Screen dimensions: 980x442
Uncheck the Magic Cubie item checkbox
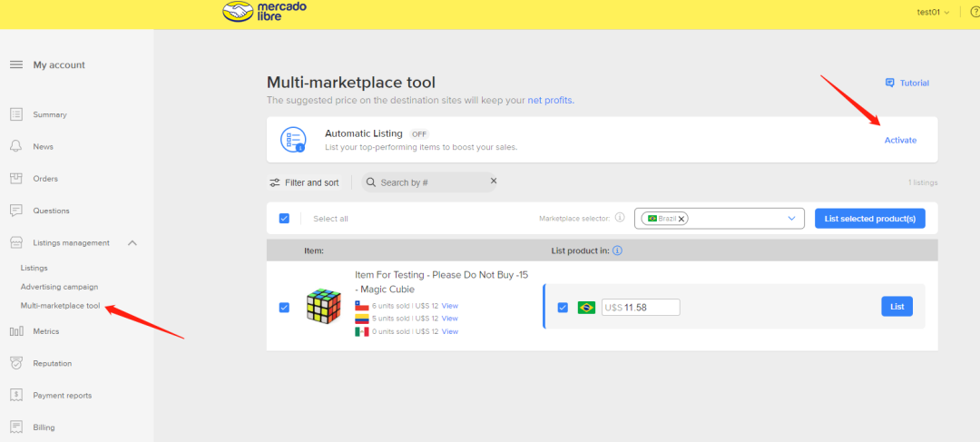click(x=284, y=308)
